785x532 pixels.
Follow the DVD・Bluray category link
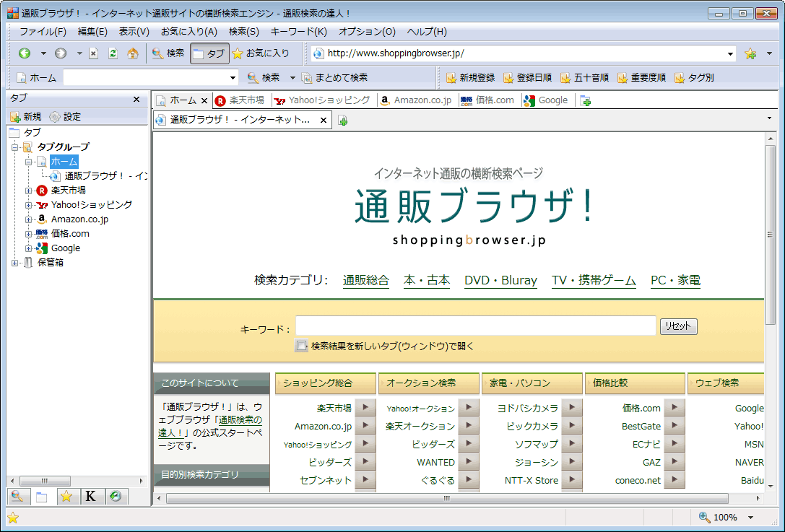500,281
